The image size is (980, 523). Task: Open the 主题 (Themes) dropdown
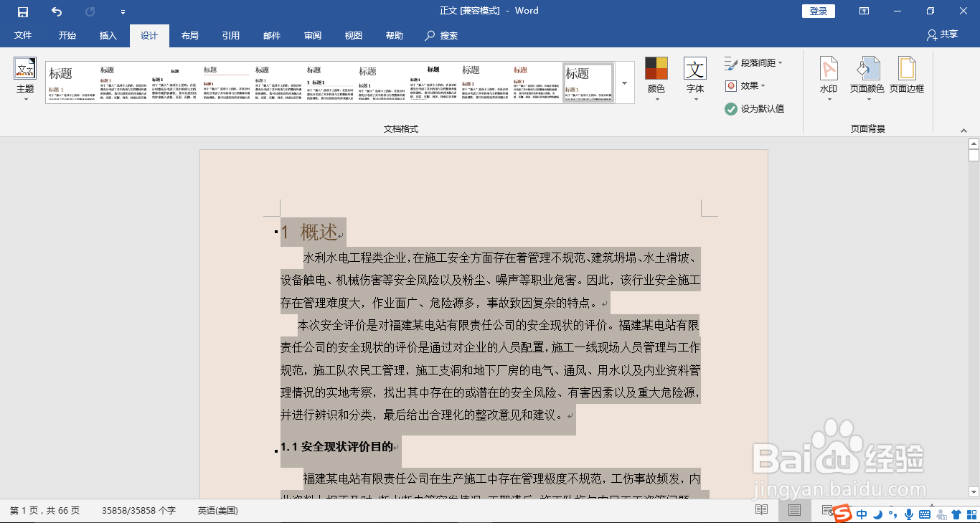click(x=25, y=80)
